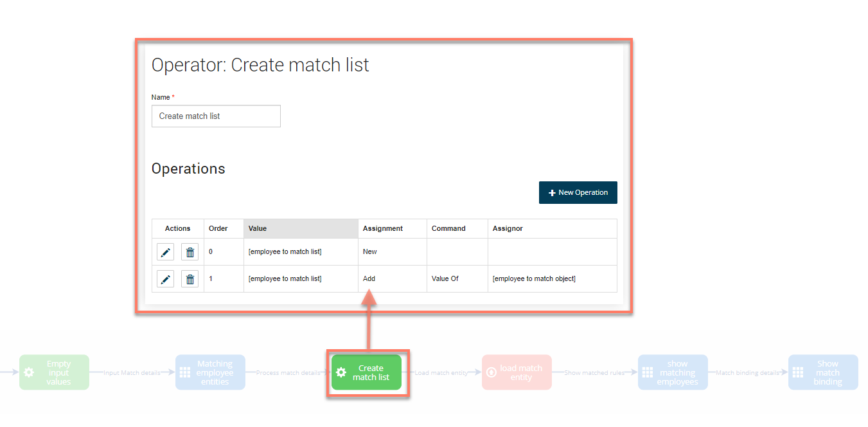Click the grid icon on show matching employees node
The width and height of the screenshot is (868, 427).
pos(647,372)
